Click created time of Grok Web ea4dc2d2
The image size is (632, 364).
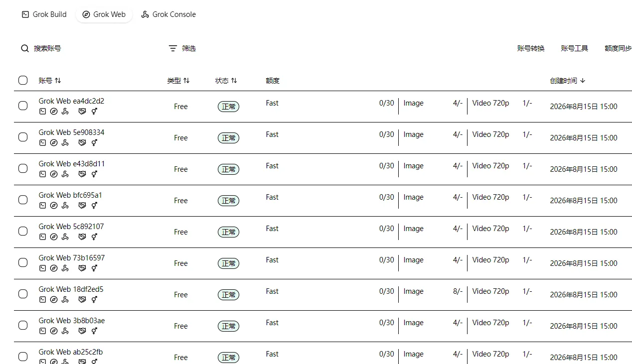584,107
